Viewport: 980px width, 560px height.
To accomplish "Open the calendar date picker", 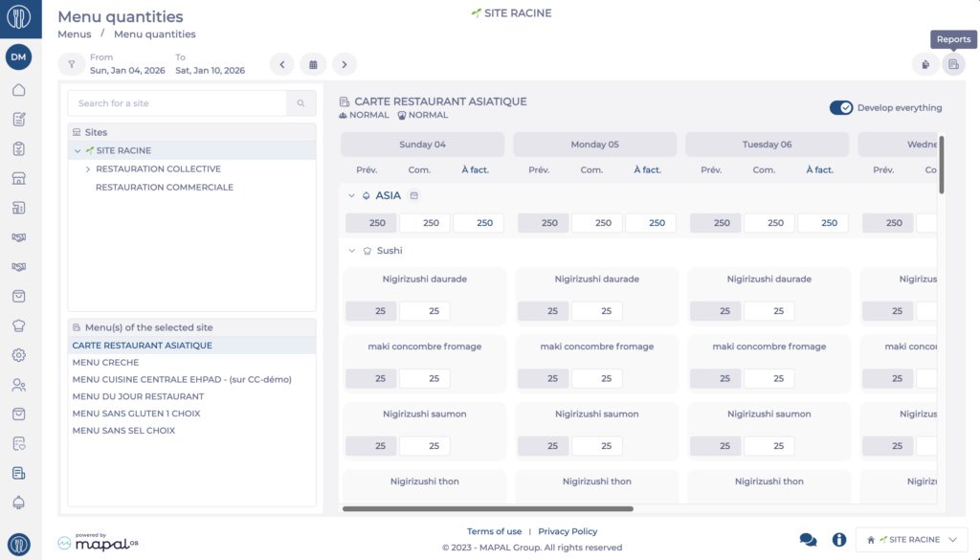I will click(x=313, y=64).
